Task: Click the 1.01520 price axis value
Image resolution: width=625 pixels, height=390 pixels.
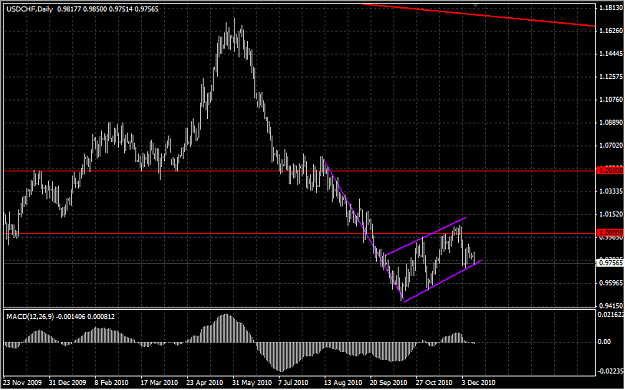Action: coord(611,215)
